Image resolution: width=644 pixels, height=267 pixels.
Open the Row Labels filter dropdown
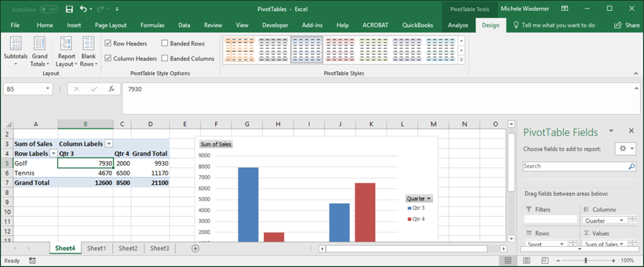tap(54, 154)
